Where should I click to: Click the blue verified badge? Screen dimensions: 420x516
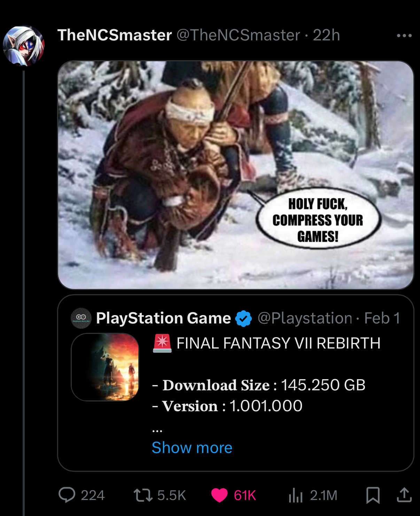pyautogui.click(x=243, y=318)
